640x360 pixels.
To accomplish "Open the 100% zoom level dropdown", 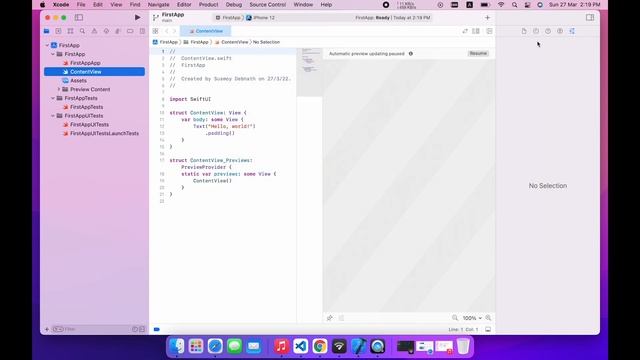I will click(x=472, y=318).
